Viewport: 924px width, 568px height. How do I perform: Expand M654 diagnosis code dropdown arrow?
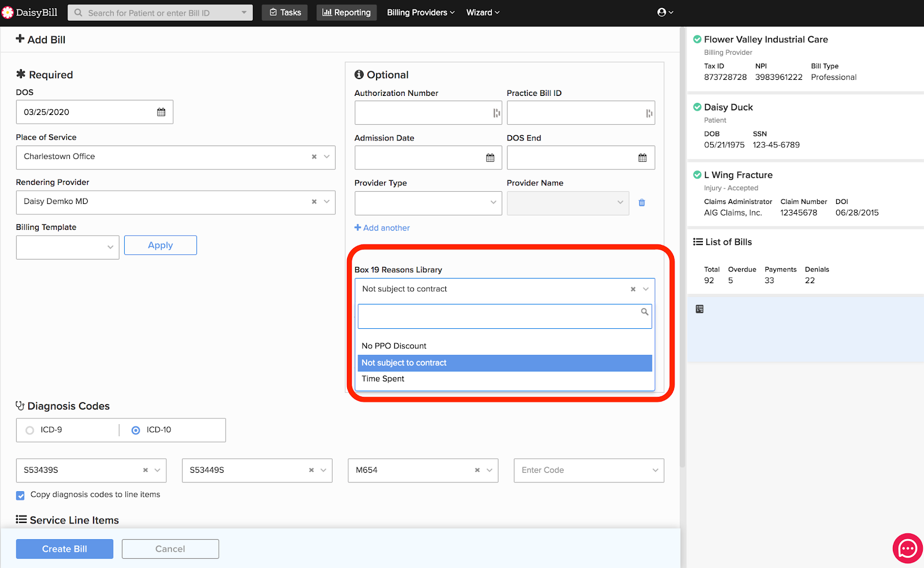tap(489, 470)
